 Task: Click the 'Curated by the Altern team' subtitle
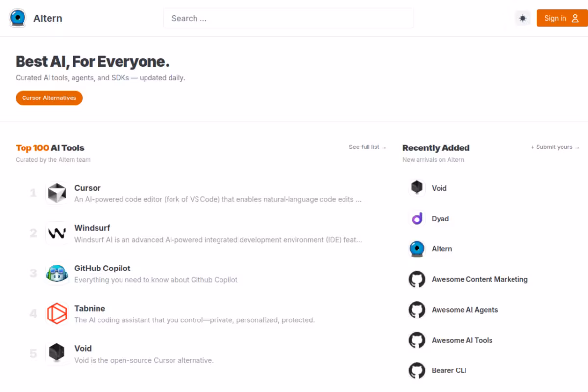53,160
